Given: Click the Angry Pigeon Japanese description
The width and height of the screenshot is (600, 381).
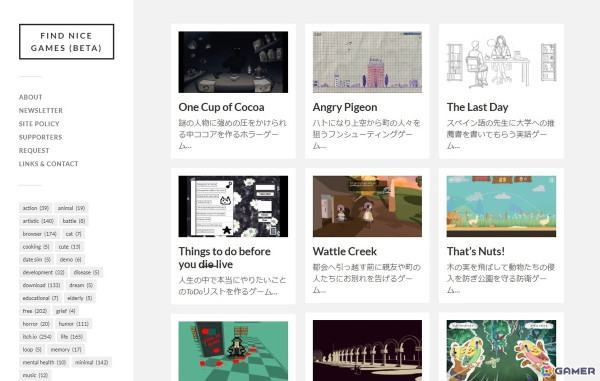Looking at the screenshot, I should tap(367, 134).
